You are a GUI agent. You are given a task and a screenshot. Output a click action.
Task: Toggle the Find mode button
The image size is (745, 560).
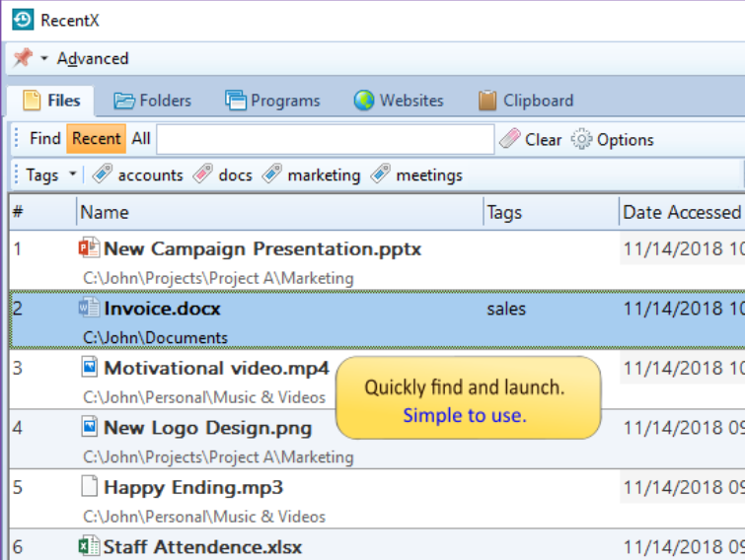tap(45, 139)
